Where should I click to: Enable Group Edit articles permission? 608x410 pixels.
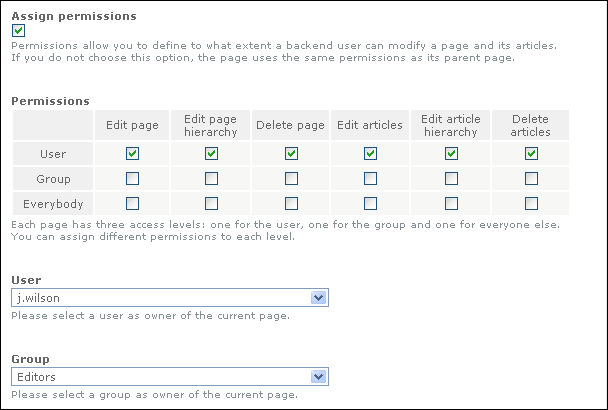click(370, 178)
